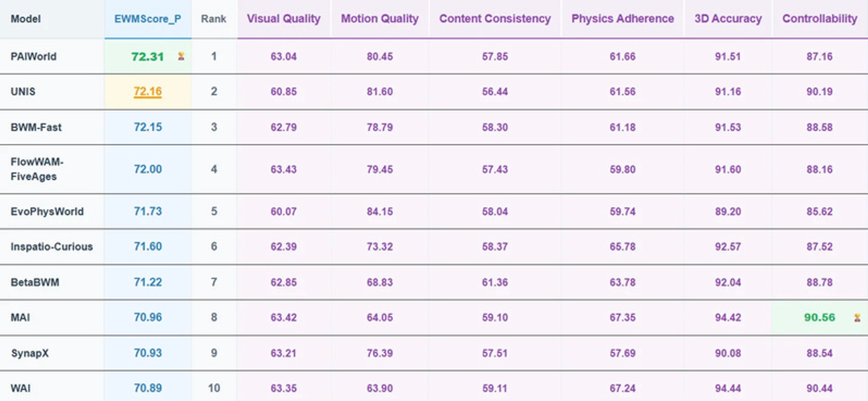
Task: Click SynapX's 76.39 Motion Quality value
Action: 380,353
